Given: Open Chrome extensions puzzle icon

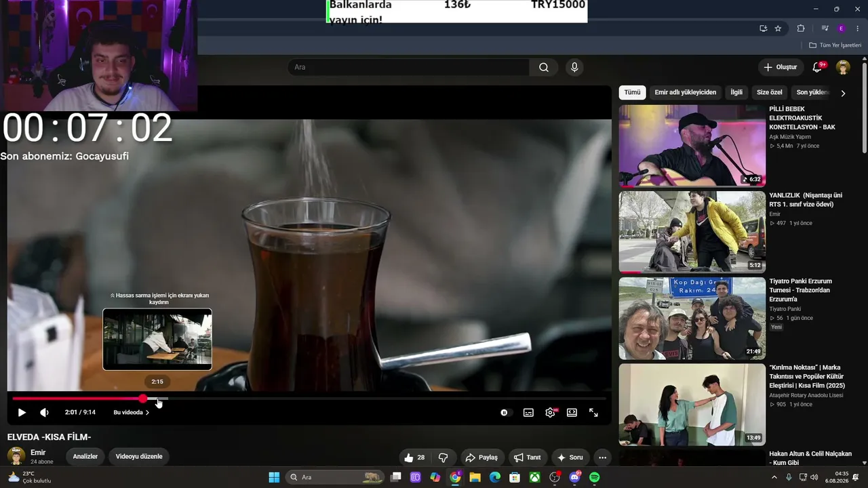Looking at the screenshot, I should click(801, 28).
